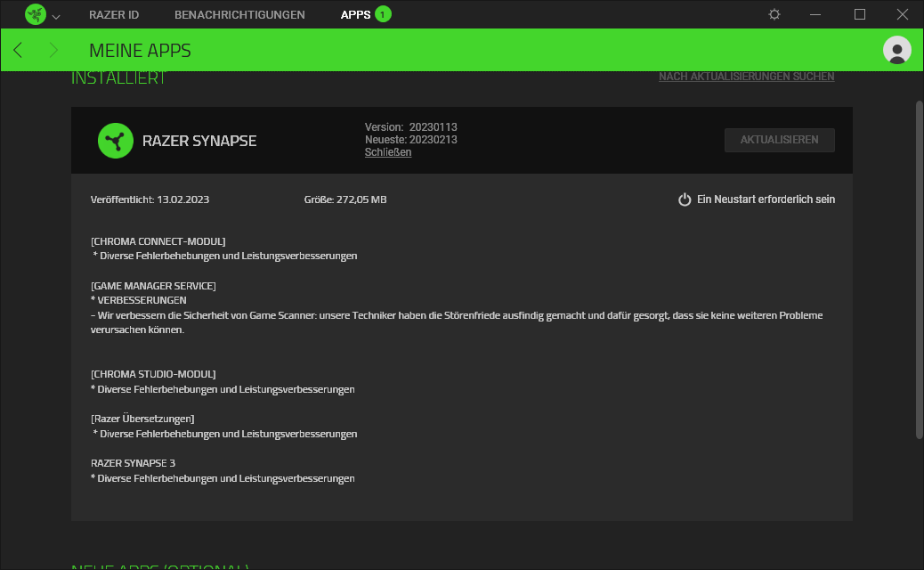Close the Razer Central window

[903, 14]
